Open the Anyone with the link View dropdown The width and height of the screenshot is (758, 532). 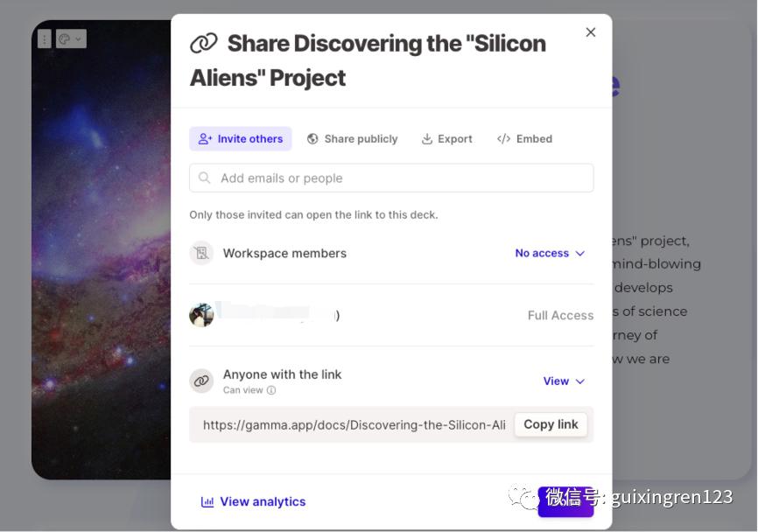[564, 381]
